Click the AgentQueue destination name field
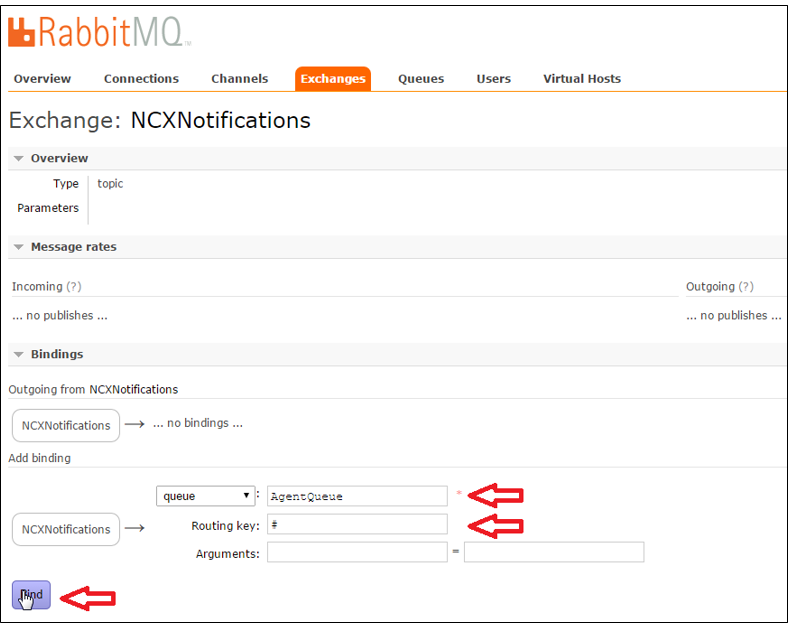 pyautogui.click(x=357, y=496)
